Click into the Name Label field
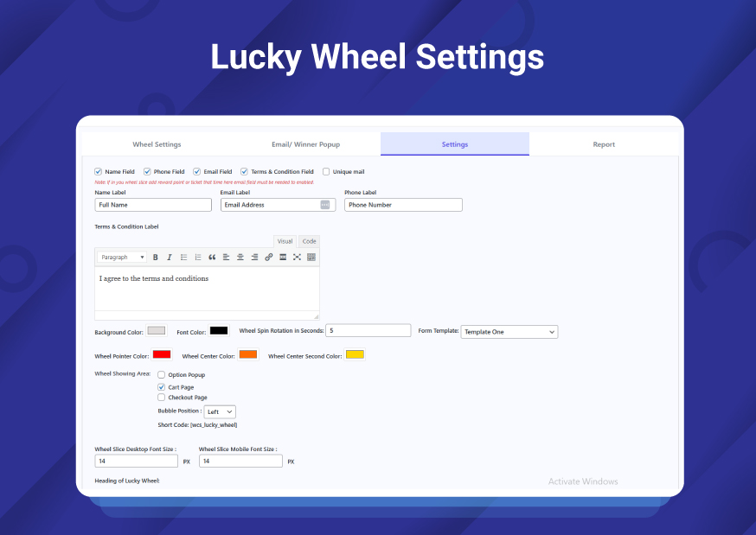The height and width of the screenshot is (535, 756). coord(153,205)
